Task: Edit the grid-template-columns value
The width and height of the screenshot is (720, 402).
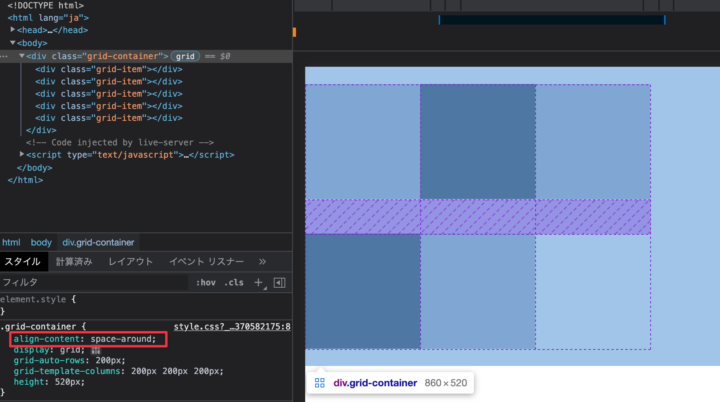Action: click(177, 371)
